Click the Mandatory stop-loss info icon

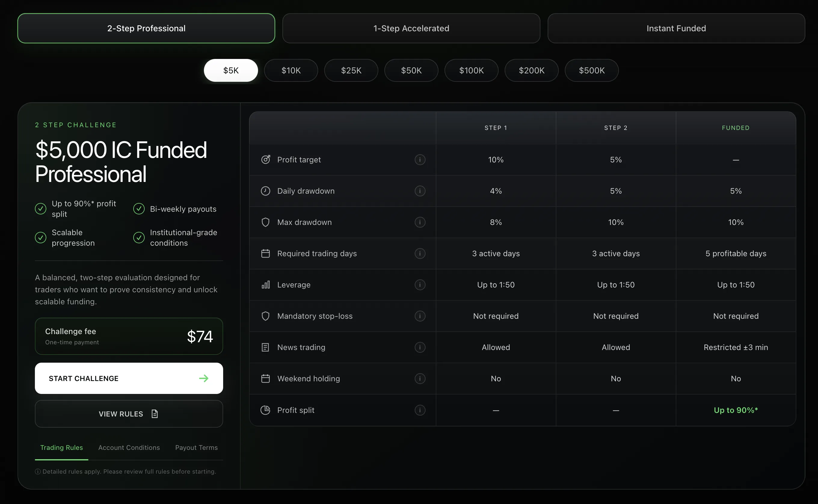(x=420, y=316)
